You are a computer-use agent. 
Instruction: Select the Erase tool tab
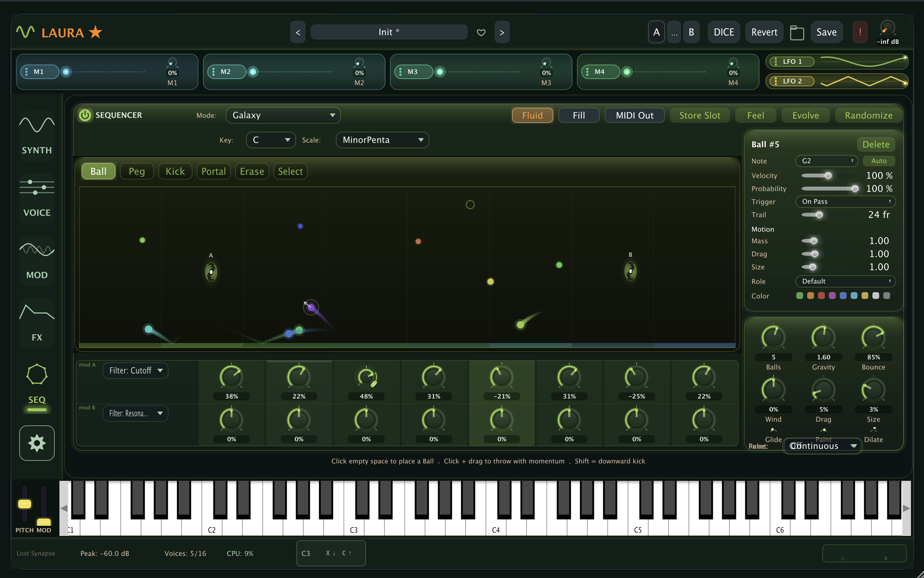point(252,171)
